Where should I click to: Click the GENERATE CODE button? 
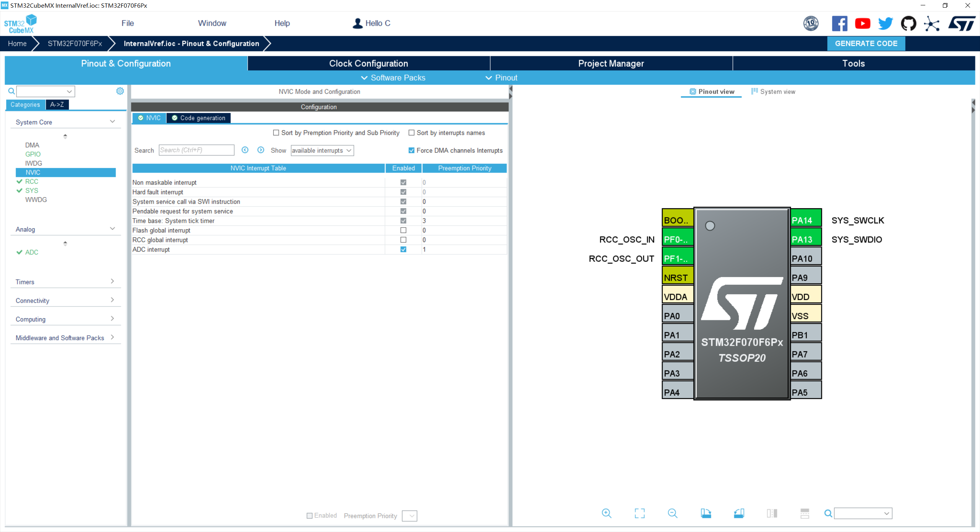(x=866, y=44)
